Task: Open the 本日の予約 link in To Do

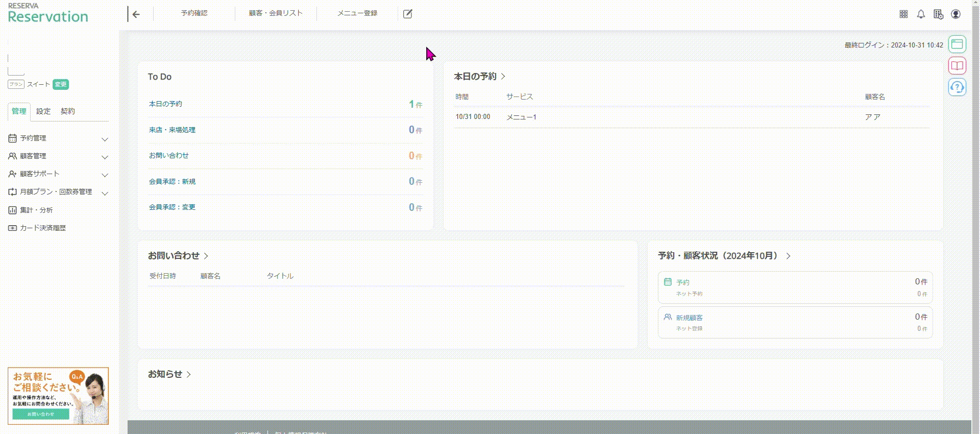Action: pyautogui.click(x=165, y=104)
